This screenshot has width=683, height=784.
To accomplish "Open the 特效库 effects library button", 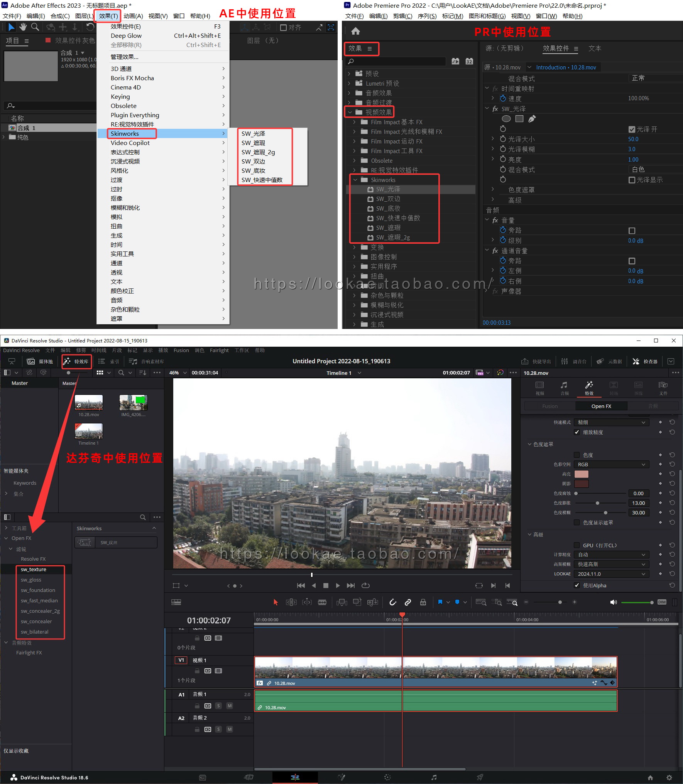I will point(77,361).
